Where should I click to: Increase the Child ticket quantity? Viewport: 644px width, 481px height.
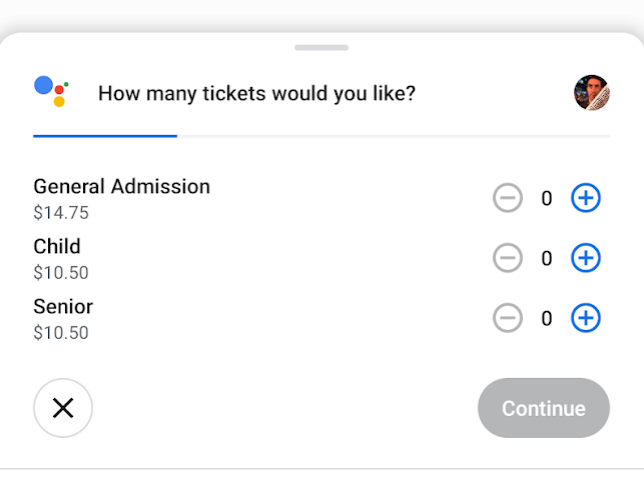(x=586, y=258)
